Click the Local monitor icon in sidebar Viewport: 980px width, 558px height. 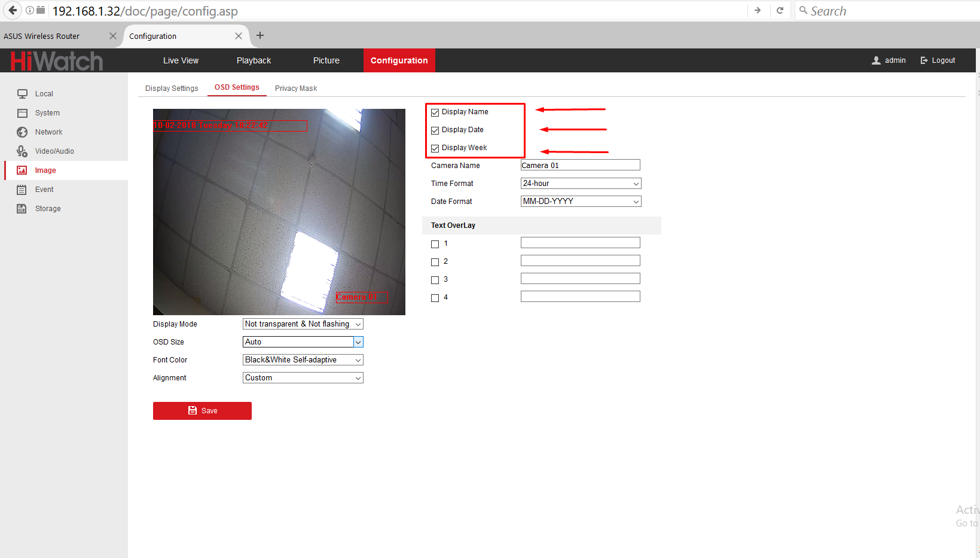pyautogui.click(x=22, y=94)
